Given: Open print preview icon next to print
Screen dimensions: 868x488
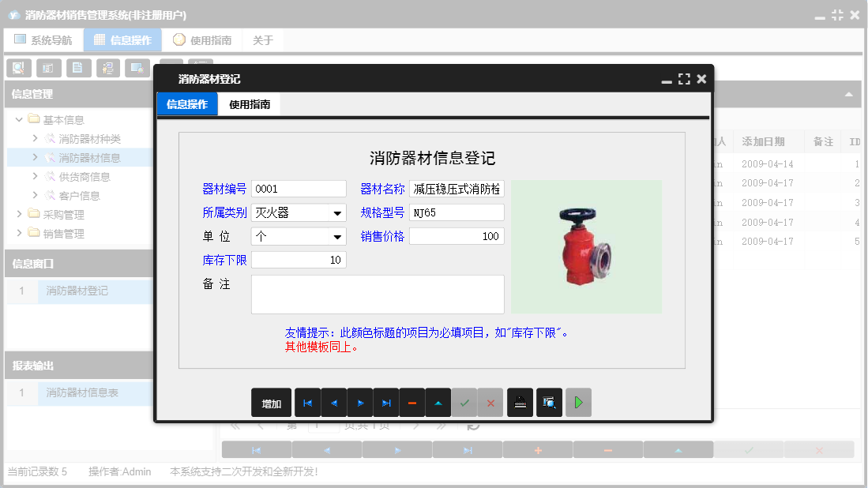Looking at the screenshot, I should pos(549,403).
